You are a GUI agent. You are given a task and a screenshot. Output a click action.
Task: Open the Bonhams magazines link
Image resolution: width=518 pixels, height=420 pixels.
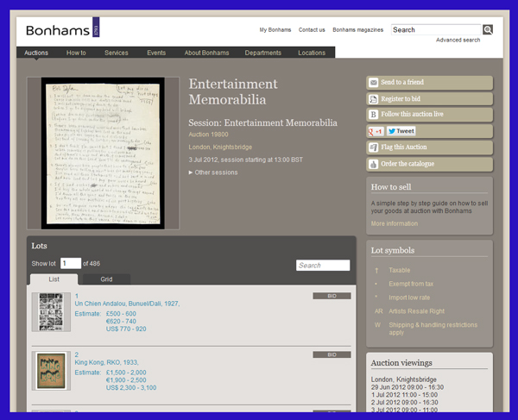coord(357,29)
